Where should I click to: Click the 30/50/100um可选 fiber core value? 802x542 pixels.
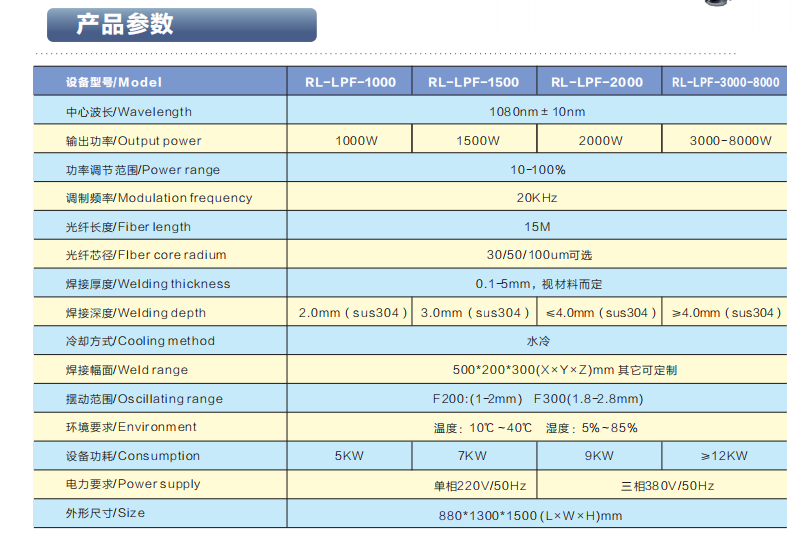point(537,255)
